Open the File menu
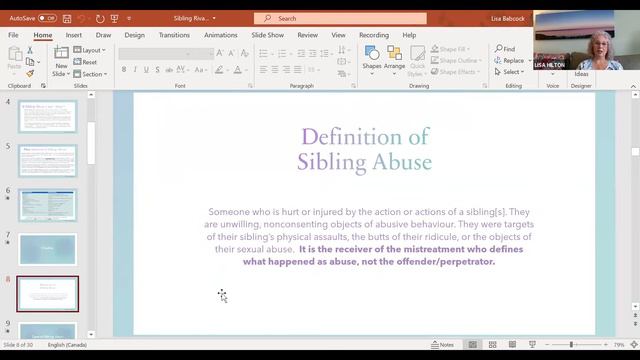The image size is (640, 360). (x=13, y=35)
